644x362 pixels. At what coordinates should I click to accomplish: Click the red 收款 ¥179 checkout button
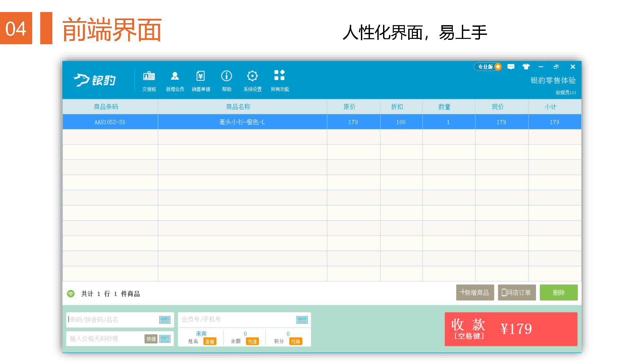511,329
